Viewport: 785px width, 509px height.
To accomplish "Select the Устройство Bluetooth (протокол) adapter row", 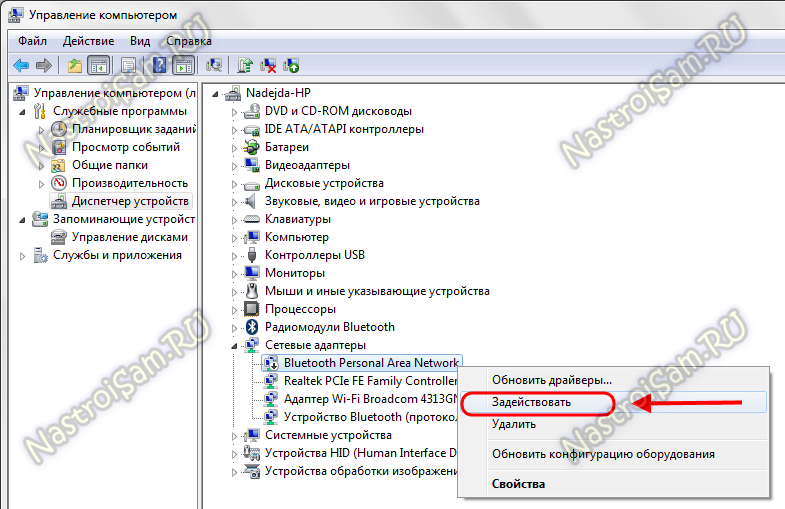I will (370, 417).
